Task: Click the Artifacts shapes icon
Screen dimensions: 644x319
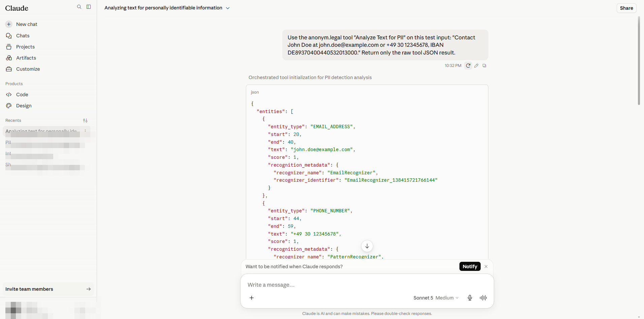Action: [9, 58]
